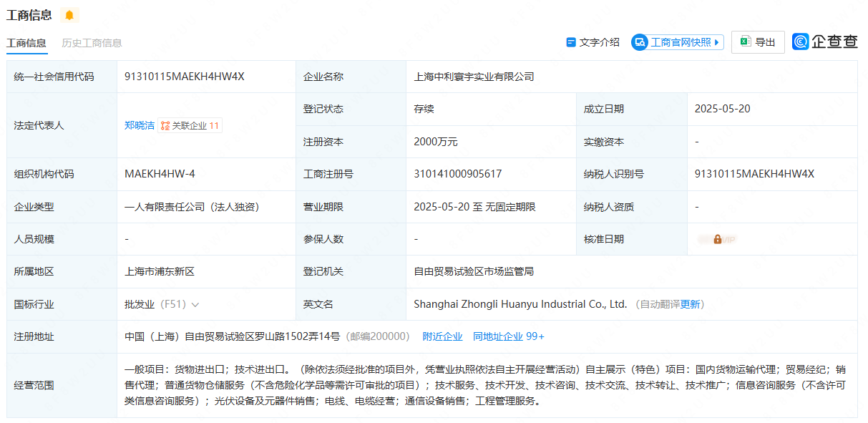This screenshot has width=868, height=423.
Task: Switch to 历史工商信息 tab
Action: point(92,43)
